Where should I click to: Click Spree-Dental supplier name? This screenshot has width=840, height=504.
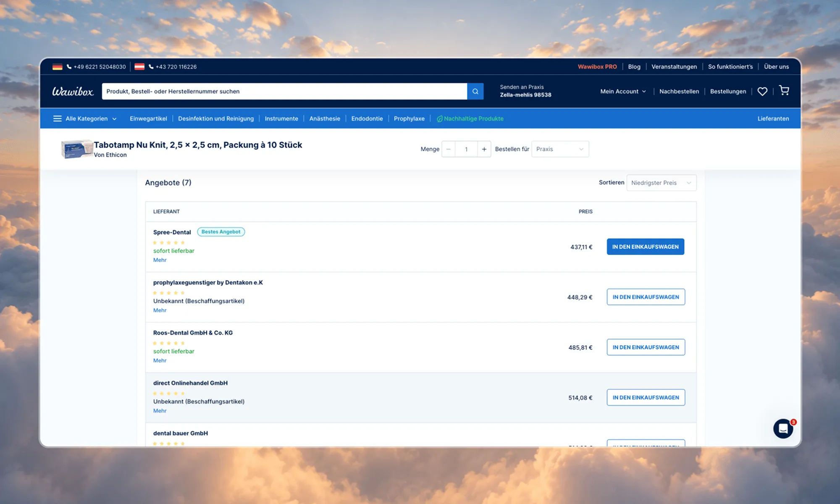pyautogui.click(x=172, y=232)
